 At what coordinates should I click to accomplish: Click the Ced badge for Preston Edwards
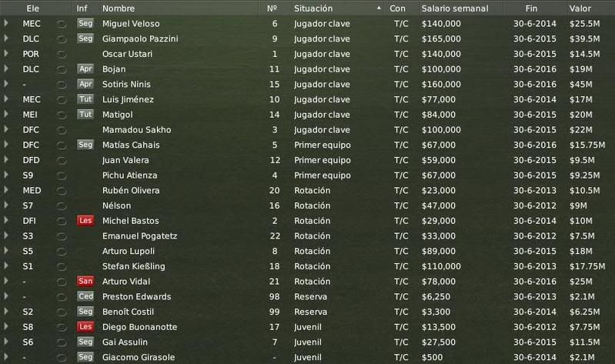pos(85,296)
